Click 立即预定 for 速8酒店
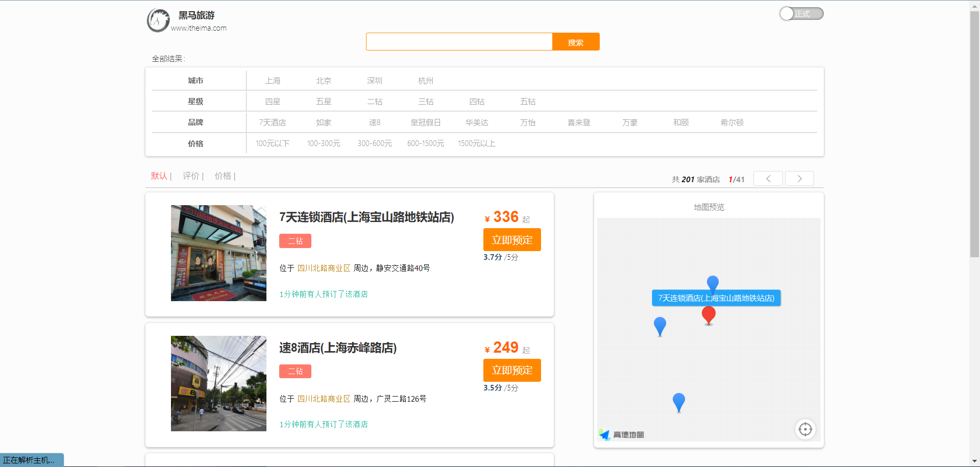Viewport: 980px width, 467px height. 512,371
